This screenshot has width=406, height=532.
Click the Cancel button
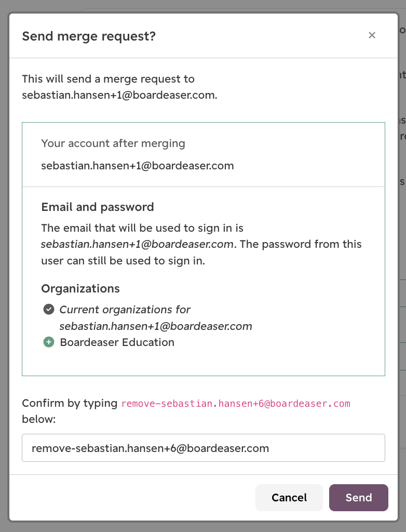[289, 497]
